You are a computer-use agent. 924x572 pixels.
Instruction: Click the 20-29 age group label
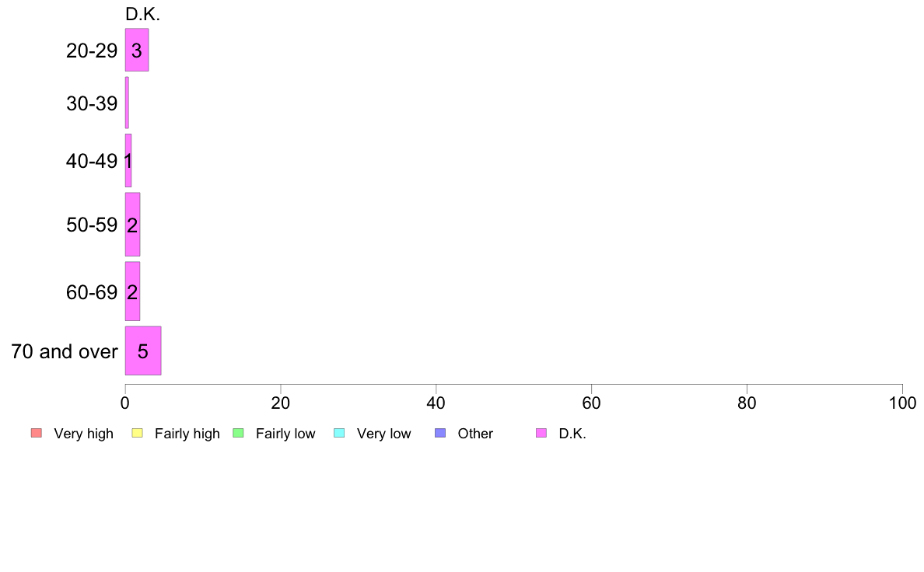92,51
